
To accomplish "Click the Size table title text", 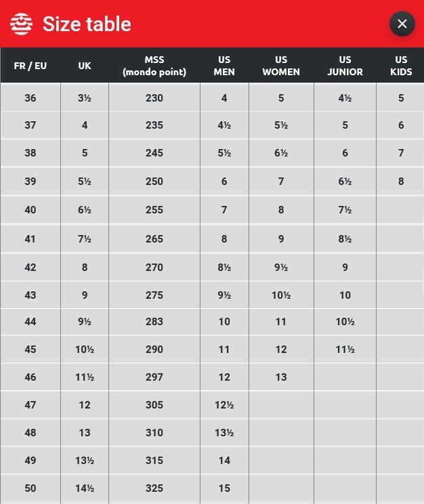I will pos(87,24).
